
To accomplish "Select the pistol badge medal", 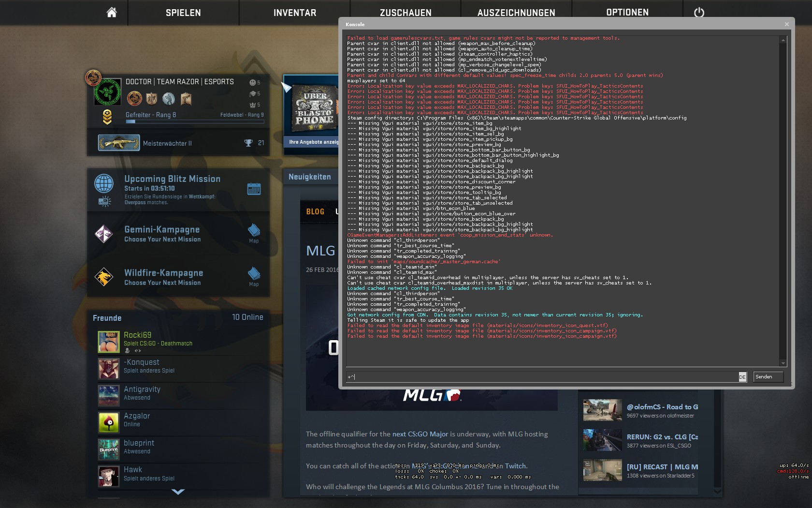I will (x=186, y=99).
